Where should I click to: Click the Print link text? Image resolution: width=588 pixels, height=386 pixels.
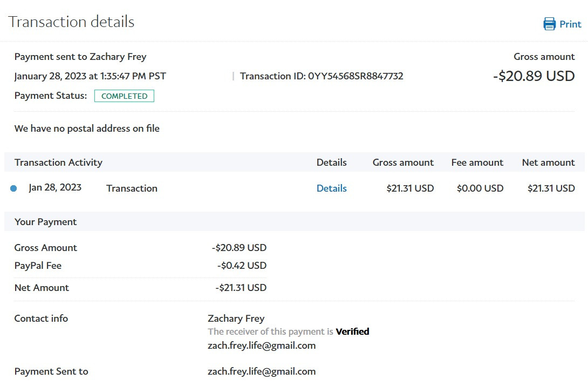(x=570, y=24)
